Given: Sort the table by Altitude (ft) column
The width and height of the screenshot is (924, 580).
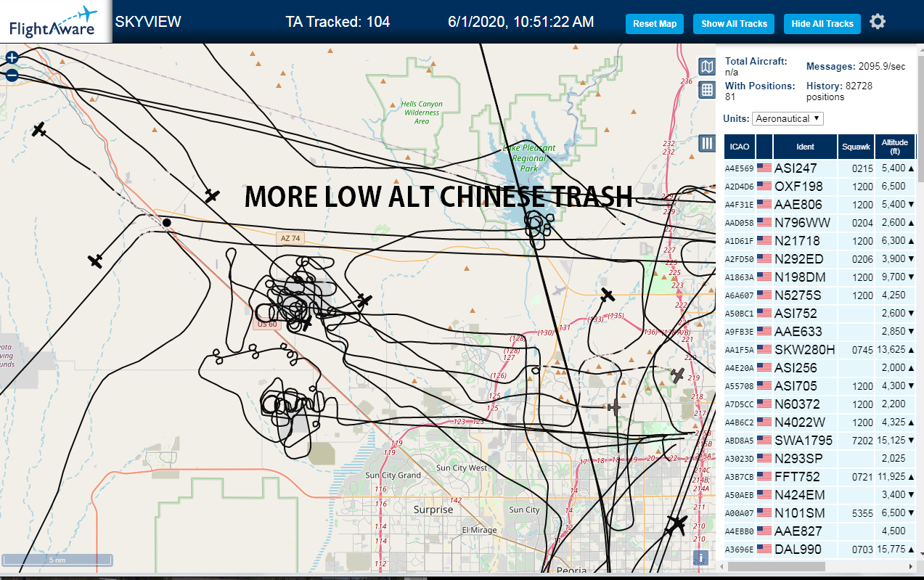Looking at the screenshot, I should point(895,147).
